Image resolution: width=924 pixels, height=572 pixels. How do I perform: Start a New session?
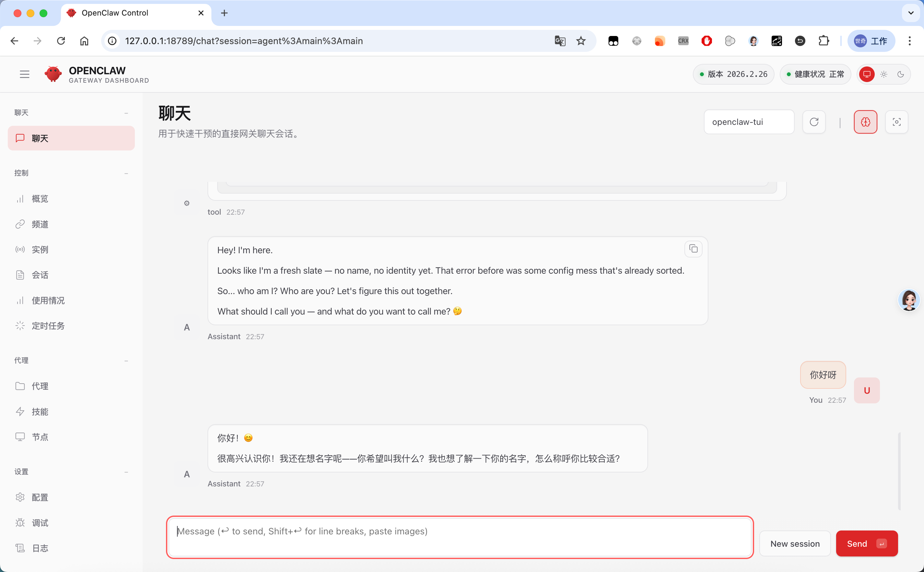[795, 543]
